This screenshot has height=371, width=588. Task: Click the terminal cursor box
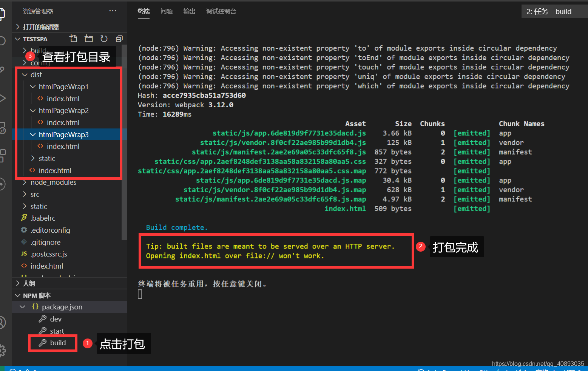point(140,294)
